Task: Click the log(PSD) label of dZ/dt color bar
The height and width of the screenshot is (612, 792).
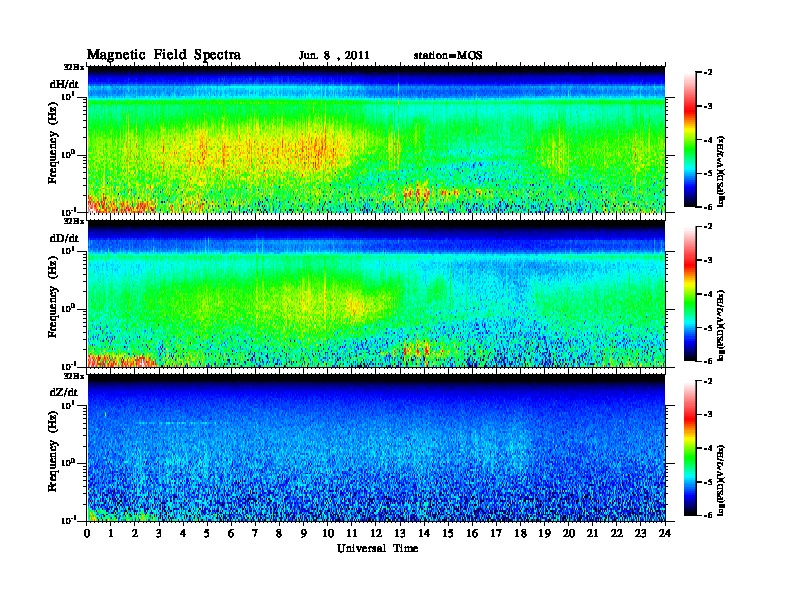Action: (721, 480)
